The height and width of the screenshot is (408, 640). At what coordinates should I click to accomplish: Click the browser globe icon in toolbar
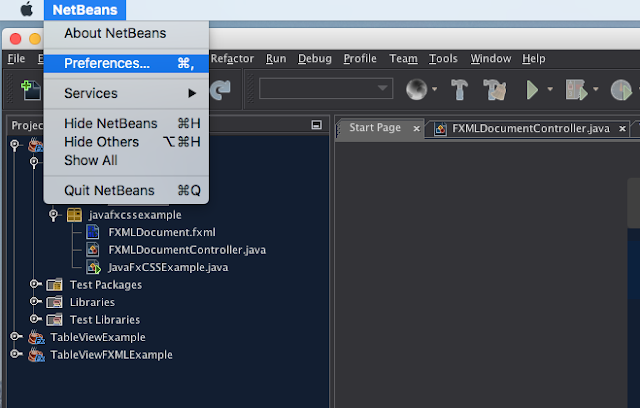point(416,89)
